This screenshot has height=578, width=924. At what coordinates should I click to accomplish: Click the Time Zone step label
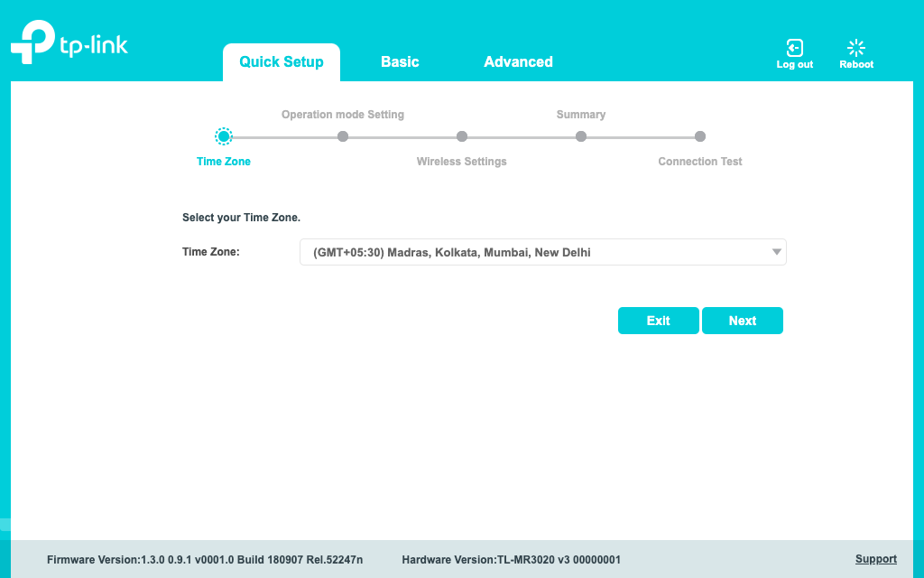click(224, 162)
